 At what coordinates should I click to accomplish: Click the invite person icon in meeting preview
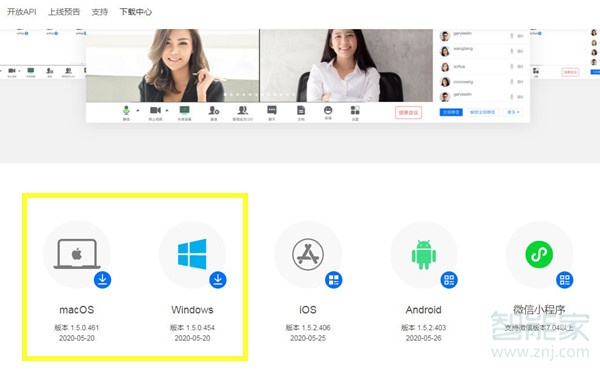(x=214, y=111)
